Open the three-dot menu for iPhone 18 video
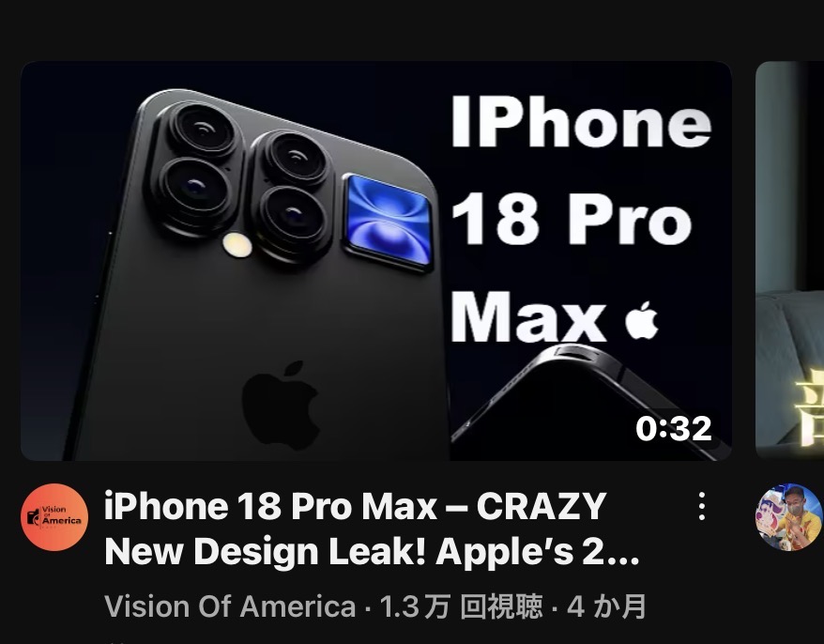Viewport: 824px width, 644px height. point(702,506)
